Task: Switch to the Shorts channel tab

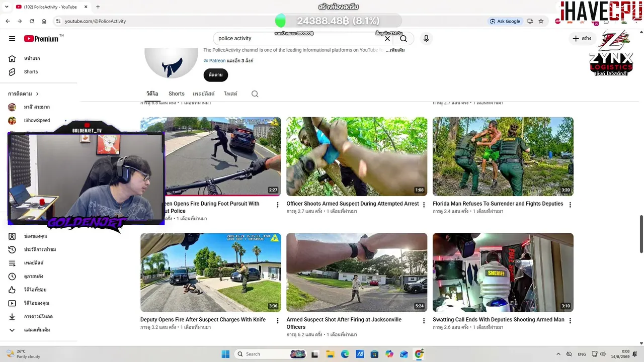Action: [177, 94]
